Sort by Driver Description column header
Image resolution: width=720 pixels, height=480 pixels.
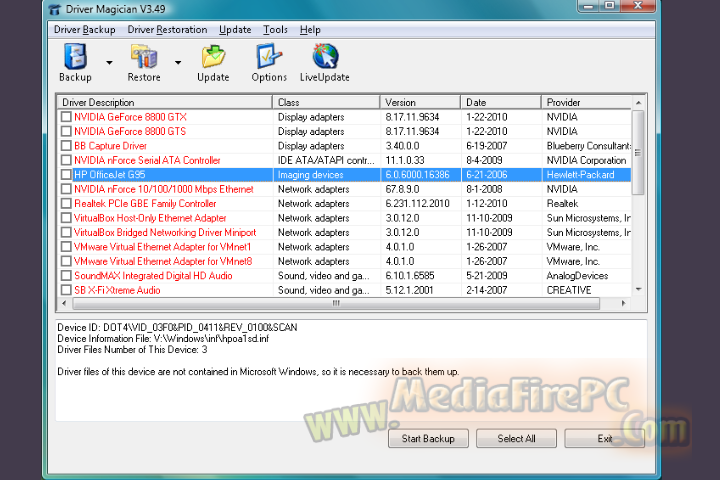(164, 102)
